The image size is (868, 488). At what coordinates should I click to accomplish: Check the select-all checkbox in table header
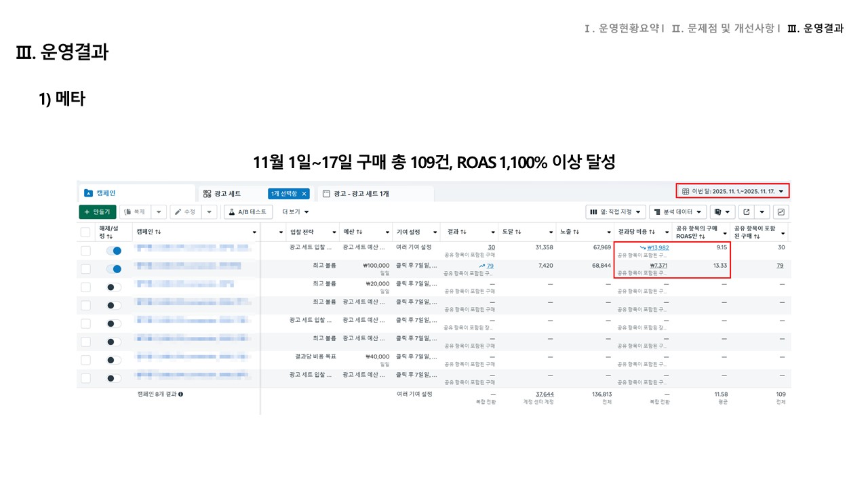85,232
